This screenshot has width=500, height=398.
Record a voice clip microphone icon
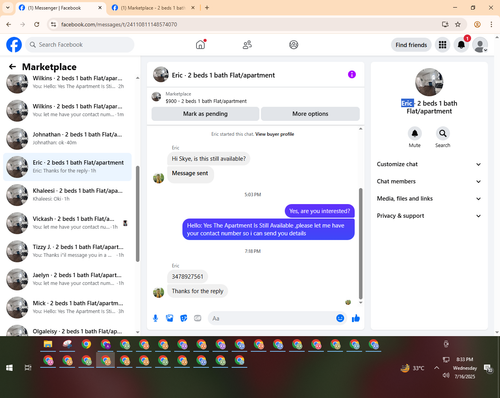(x=155, y=318)
